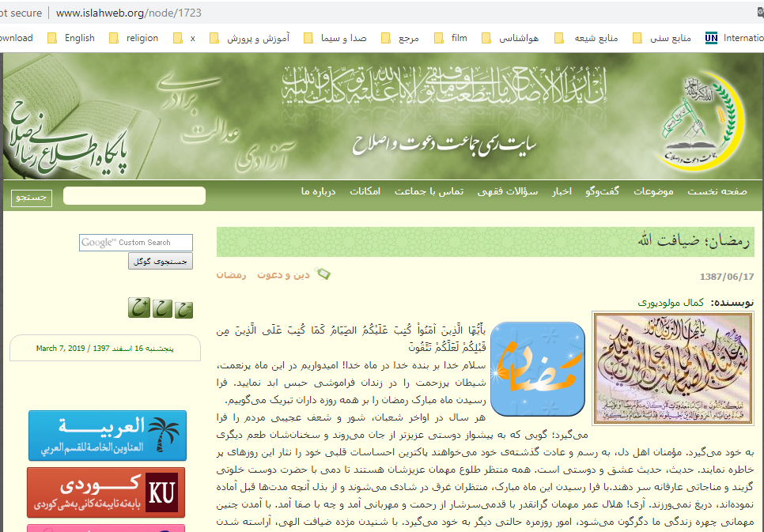The image size is (764, 532).
Task: Open the موضوعات menu
Action: 653,191
